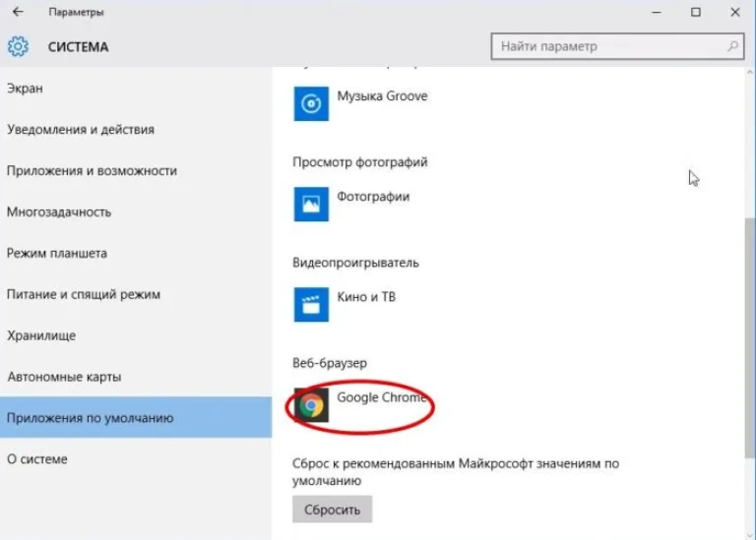The height and width of the screenshot is (540, 756).
Task: Select Приложения и возможности
Action: (136, 170)
